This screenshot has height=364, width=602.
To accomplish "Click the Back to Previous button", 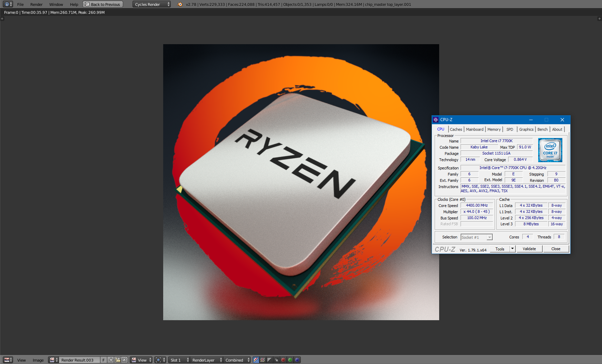I will 102,4.
